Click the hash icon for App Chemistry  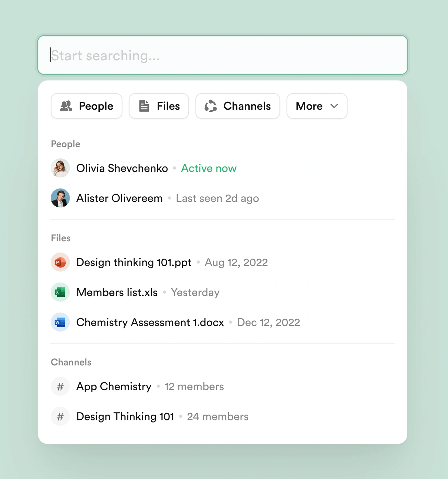[x=60, y=386]
